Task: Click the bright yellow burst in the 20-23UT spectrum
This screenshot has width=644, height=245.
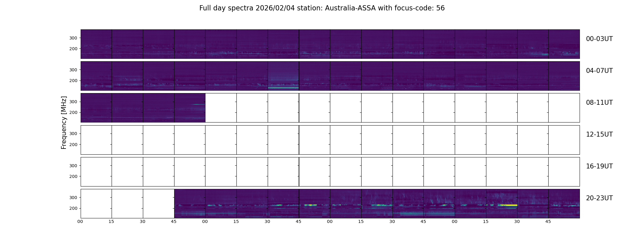Action: pos(508,205)
